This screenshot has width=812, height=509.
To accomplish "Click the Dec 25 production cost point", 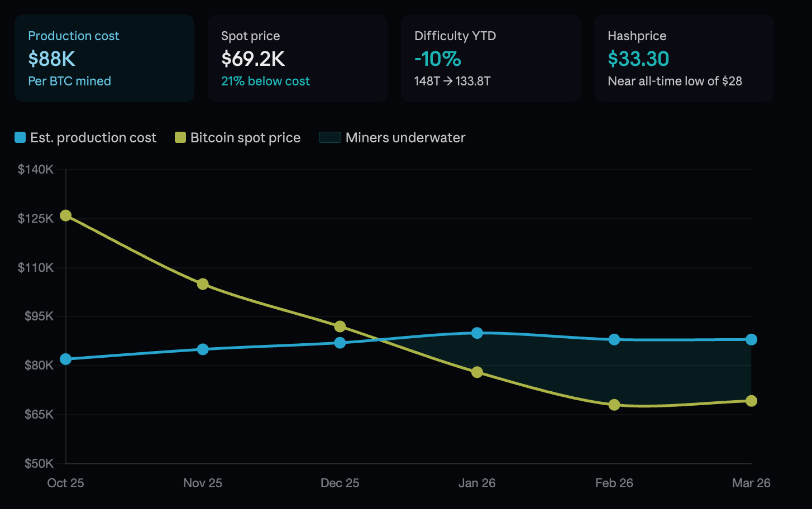I will point(340,343).
